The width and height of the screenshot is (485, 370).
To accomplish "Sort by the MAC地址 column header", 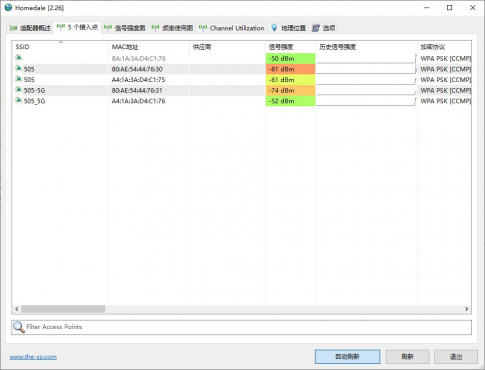I will point(149,47).
